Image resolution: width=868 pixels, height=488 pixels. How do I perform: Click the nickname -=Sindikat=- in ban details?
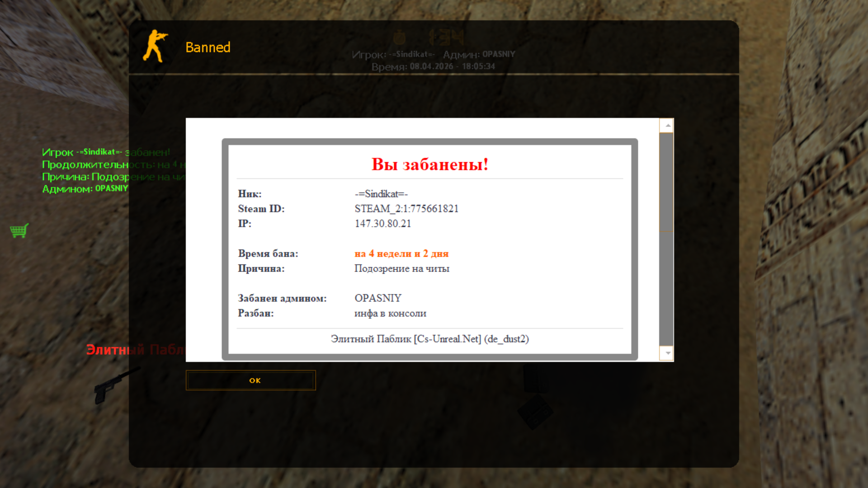pos(381,194)
